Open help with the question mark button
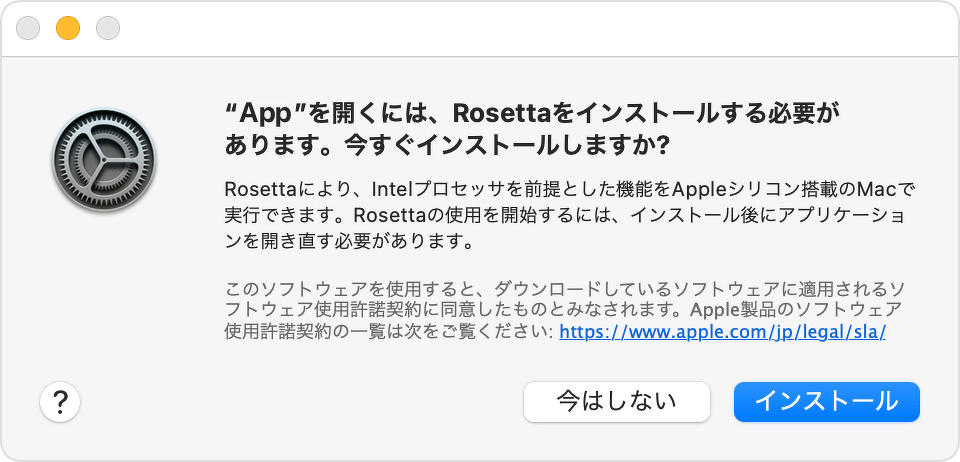960x462 pixels. 60,402
